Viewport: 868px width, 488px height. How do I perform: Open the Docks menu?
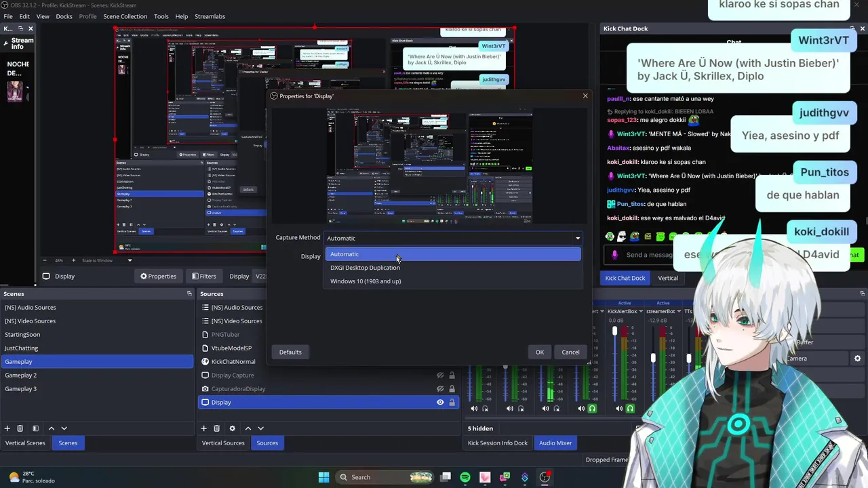tap(64, 16)
